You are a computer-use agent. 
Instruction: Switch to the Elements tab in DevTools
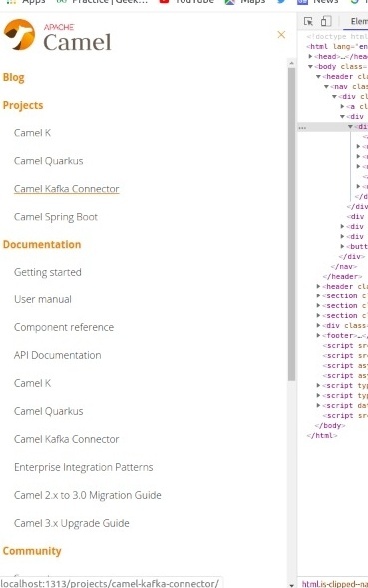click(359, 21)
